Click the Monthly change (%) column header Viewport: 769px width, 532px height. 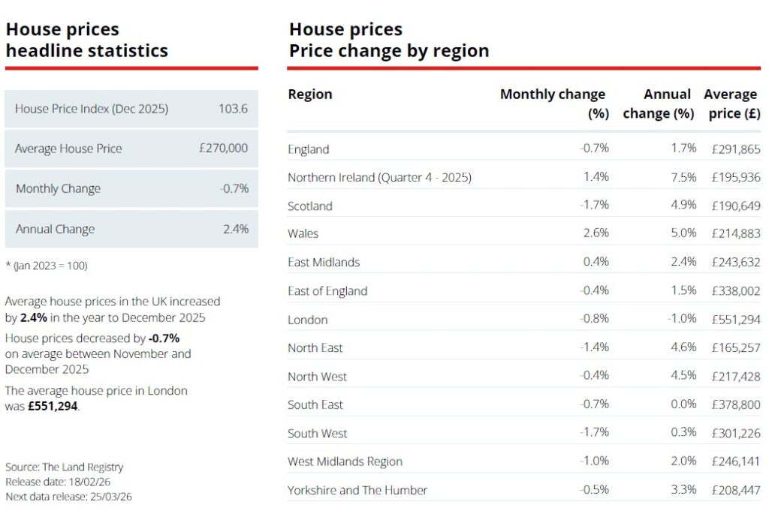pos(553,104)
